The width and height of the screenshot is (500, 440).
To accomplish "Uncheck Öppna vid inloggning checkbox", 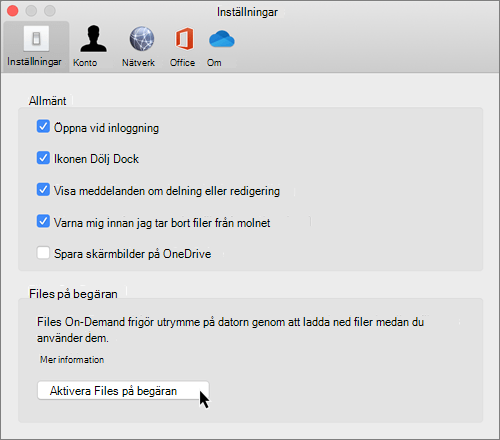I will [43, 127].
